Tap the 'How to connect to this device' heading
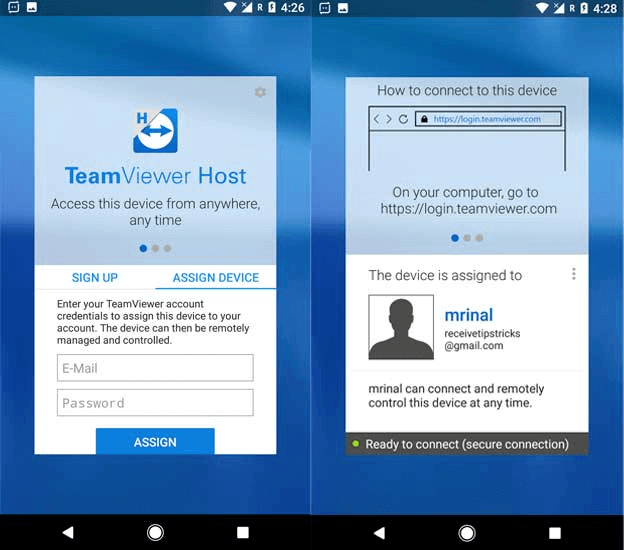 point(467,90)
